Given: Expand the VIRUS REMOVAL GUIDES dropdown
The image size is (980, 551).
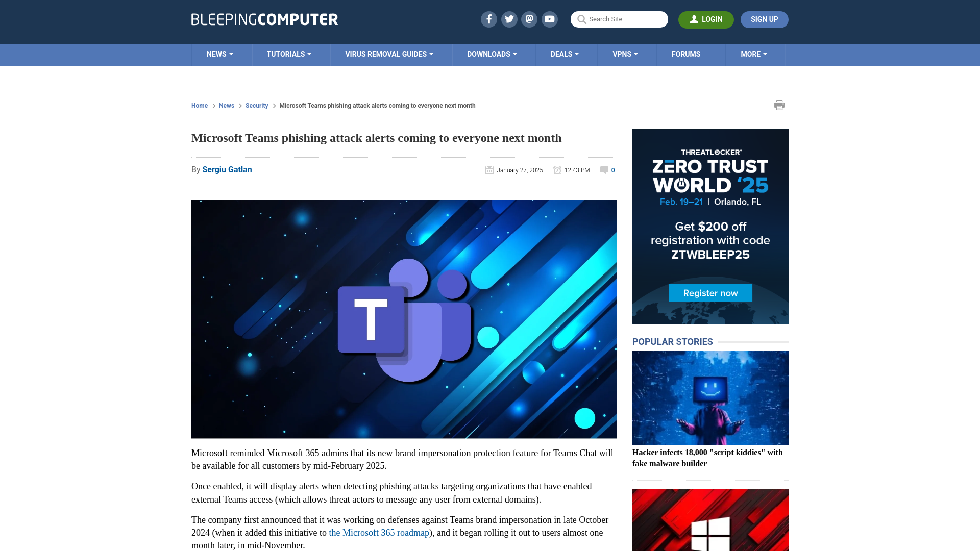Looking at the screenshot, I should (390, 54).
